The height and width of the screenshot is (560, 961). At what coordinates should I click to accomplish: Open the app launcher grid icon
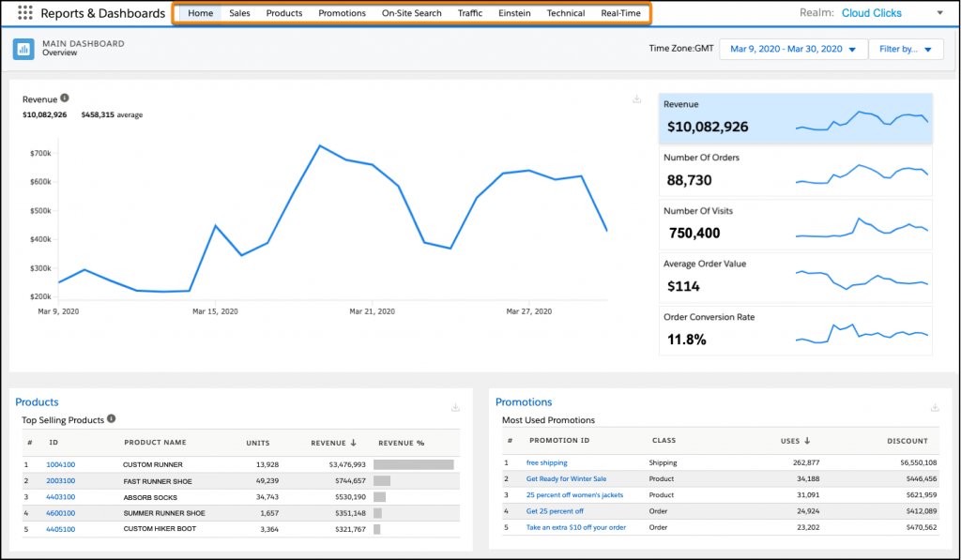click(x=25, y=13)
